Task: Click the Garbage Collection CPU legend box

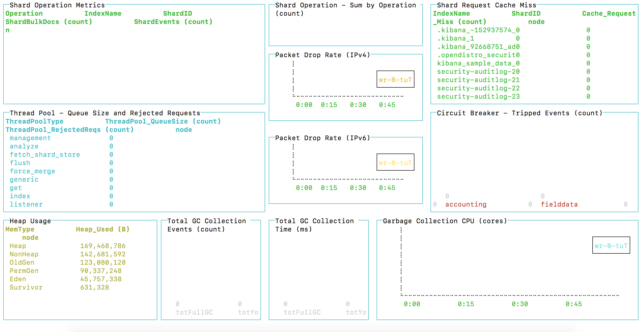Action: point(611,246)
